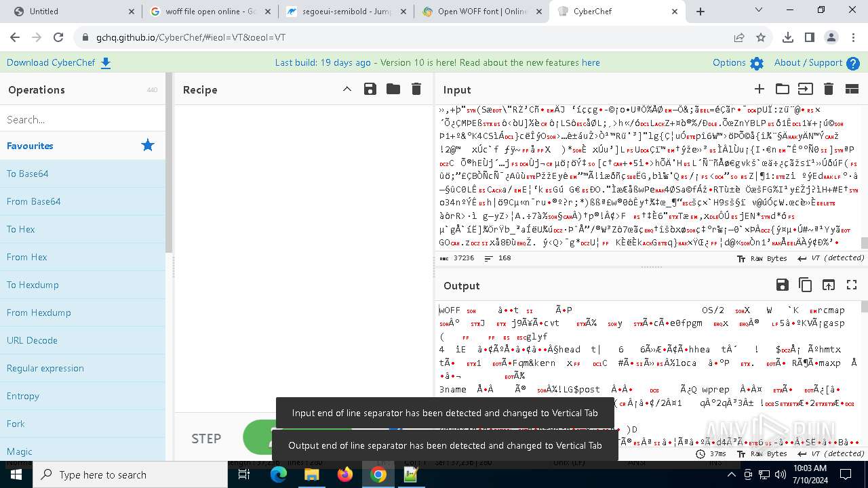
Task: Select the To Hexdump operation
Action: [82, 285]
